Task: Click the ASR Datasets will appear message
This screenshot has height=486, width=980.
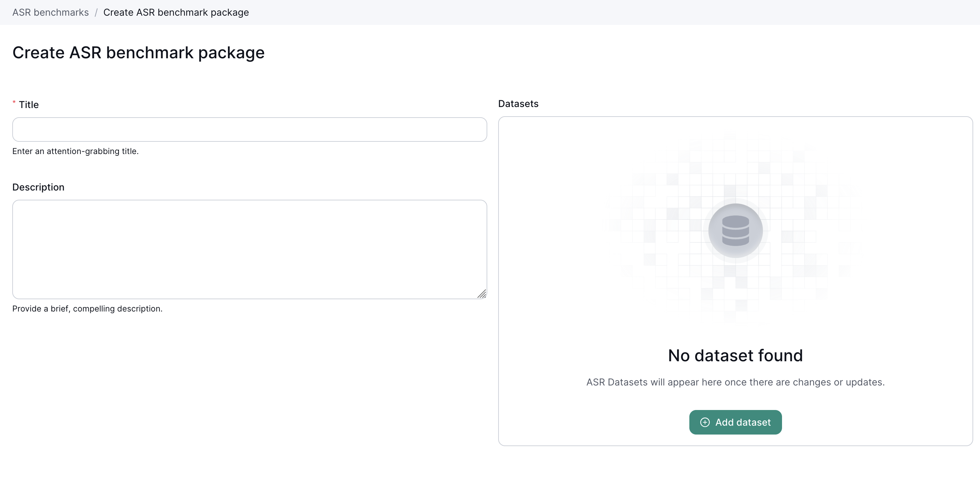Action: (x=735, y=382)
